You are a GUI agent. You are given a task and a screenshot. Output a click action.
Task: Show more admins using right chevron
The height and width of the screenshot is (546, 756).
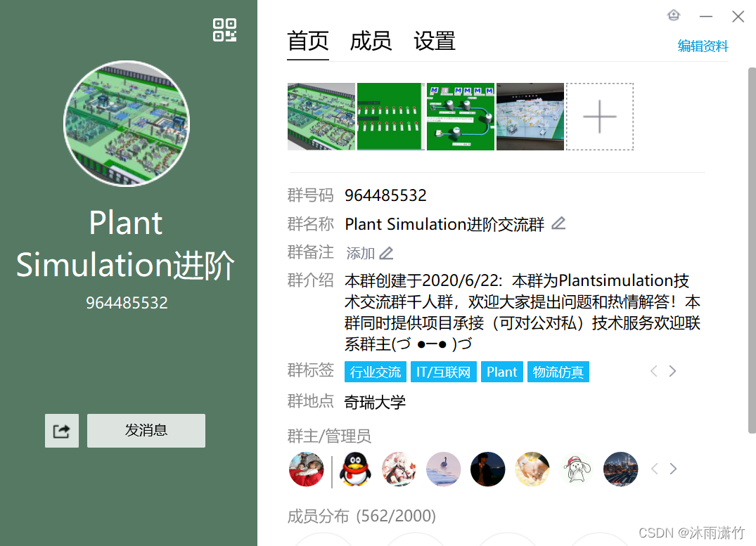tap(672, 468)
